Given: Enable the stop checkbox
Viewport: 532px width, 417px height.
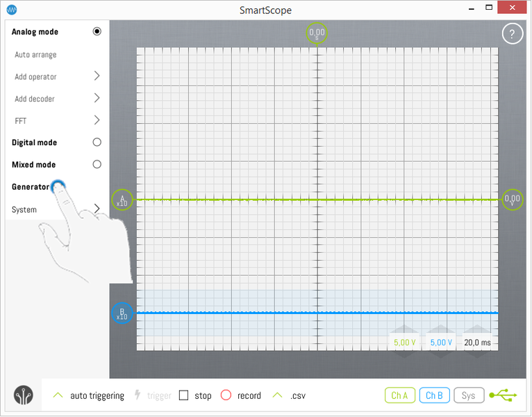Looking at the screenshot, I should tap(184, 395).
